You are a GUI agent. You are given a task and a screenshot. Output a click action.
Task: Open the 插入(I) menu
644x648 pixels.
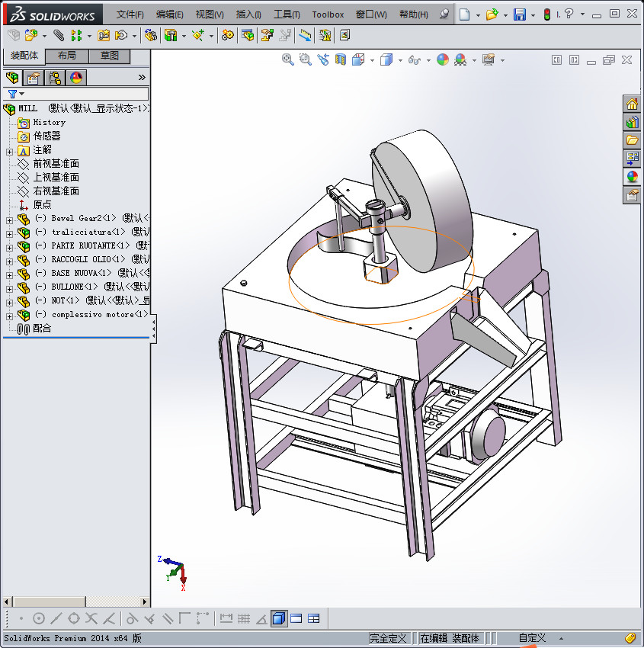[248, 14]
